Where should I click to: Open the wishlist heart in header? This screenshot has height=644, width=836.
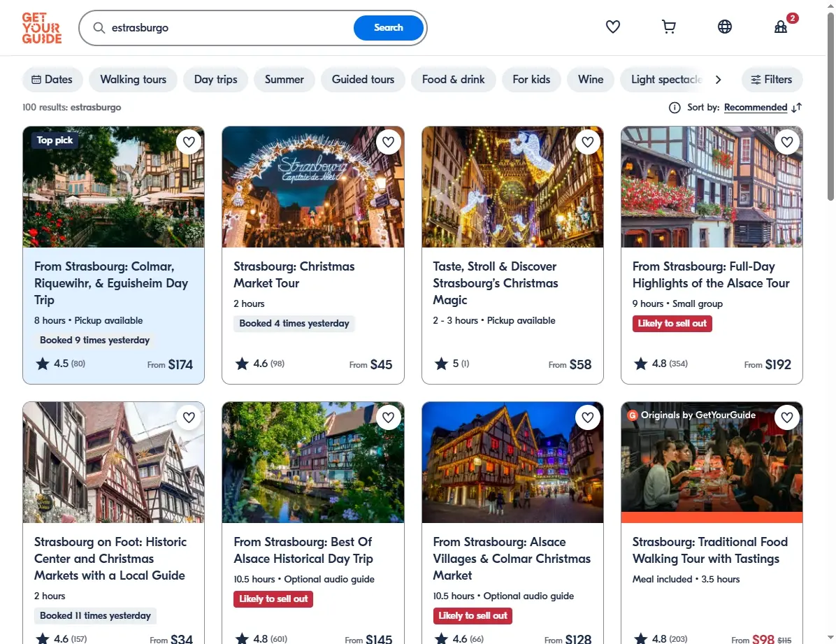tap(612, 27)
